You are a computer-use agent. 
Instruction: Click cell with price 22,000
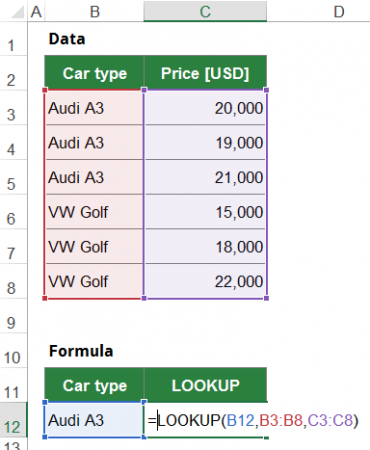coord(205,281)
